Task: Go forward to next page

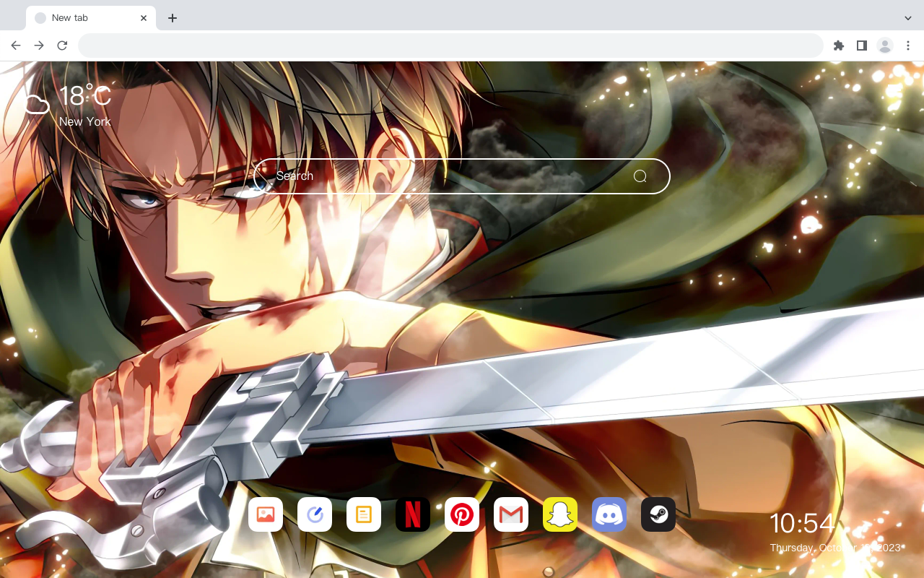Action: point(39,46)
